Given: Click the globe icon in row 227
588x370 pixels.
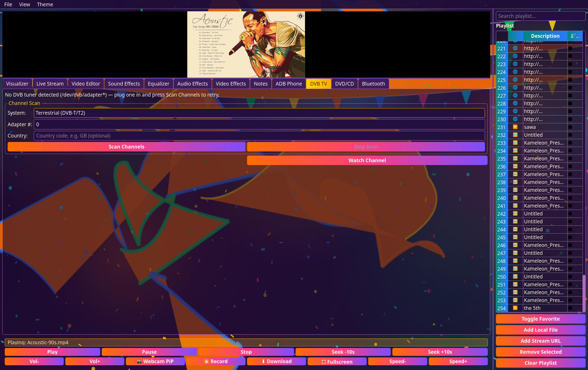Looking at the screenshot, I should (x=515, y=96).
